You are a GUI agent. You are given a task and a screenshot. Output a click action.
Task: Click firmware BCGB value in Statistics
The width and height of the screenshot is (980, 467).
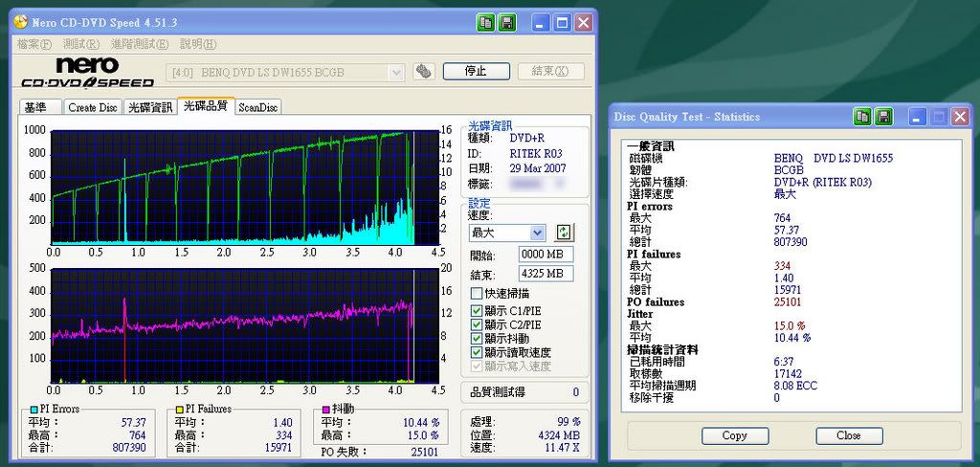pos(789,170)
